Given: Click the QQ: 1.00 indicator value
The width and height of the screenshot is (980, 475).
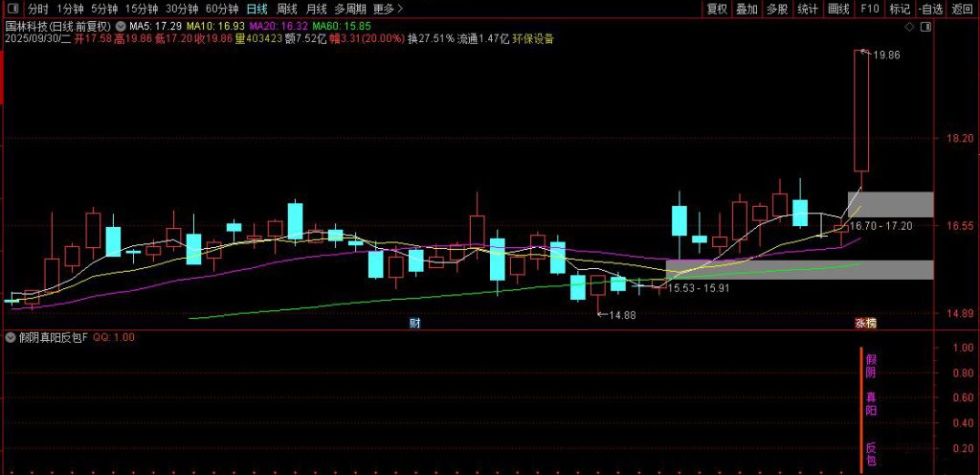Looking at the screenshot, I should (114, 337).
